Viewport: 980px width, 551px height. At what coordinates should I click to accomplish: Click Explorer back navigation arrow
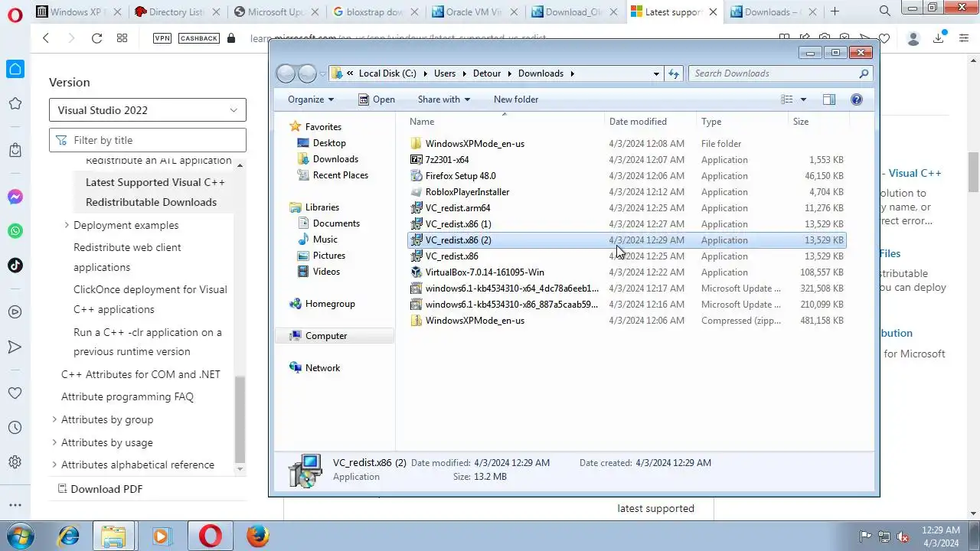click(286, 73)
